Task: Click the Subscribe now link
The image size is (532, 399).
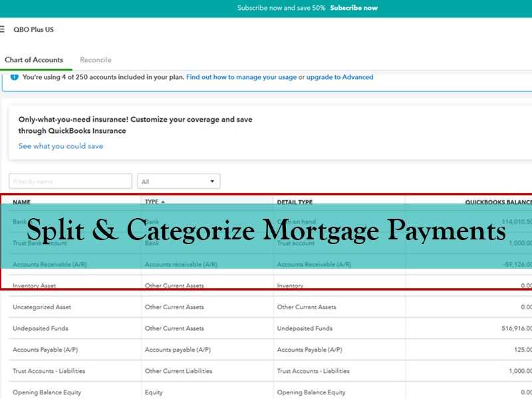Action: [x=354, y=8]
